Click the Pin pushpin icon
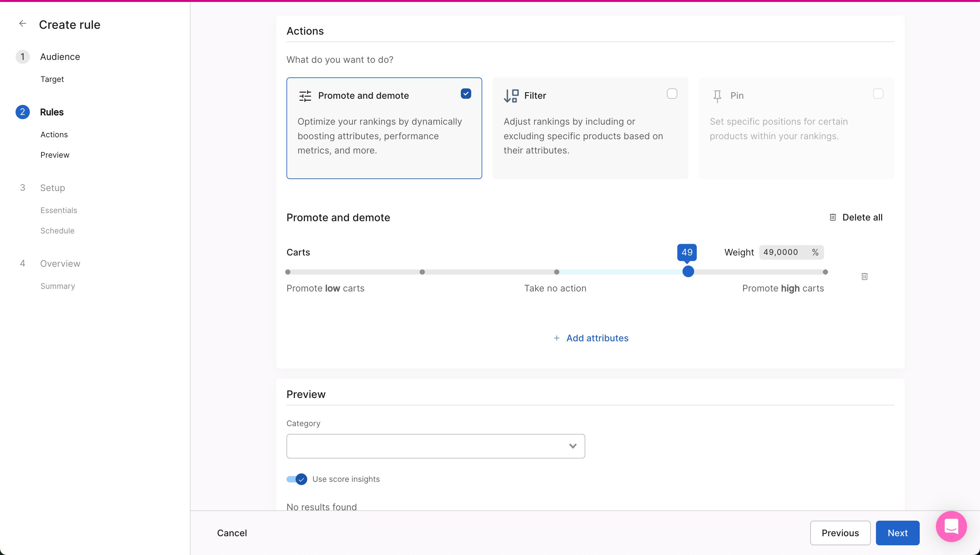The image size is (980, 555). tap(717, 96)
